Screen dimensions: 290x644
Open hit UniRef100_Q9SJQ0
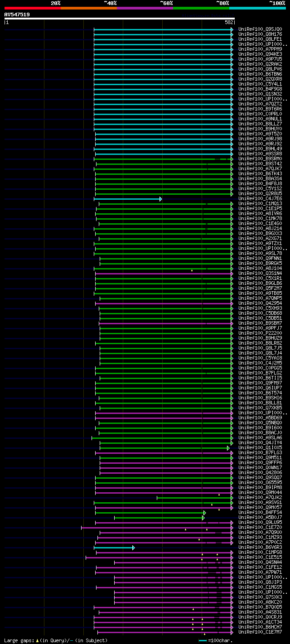[260, 29]
